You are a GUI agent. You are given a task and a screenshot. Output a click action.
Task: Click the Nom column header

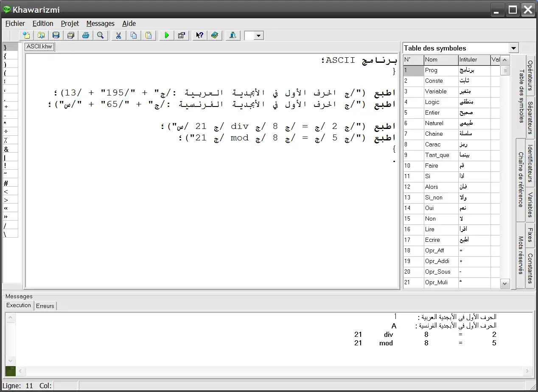[x=441, y=60]
